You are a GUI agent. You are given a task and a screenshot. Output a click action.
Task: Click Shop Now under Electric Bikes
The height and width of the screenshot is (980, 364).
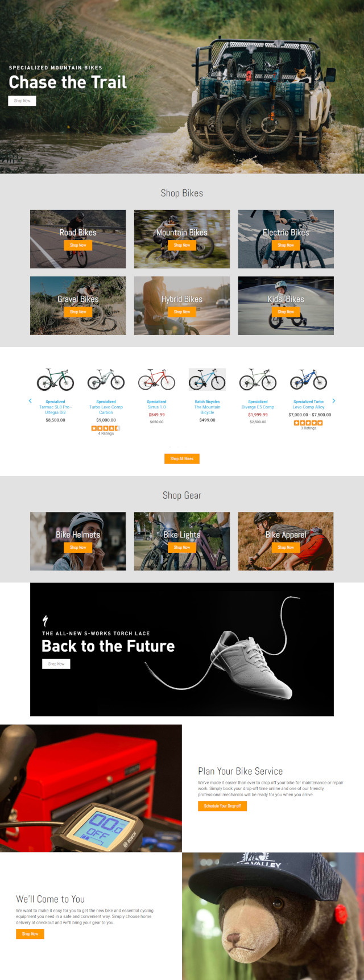click(286, 245)
